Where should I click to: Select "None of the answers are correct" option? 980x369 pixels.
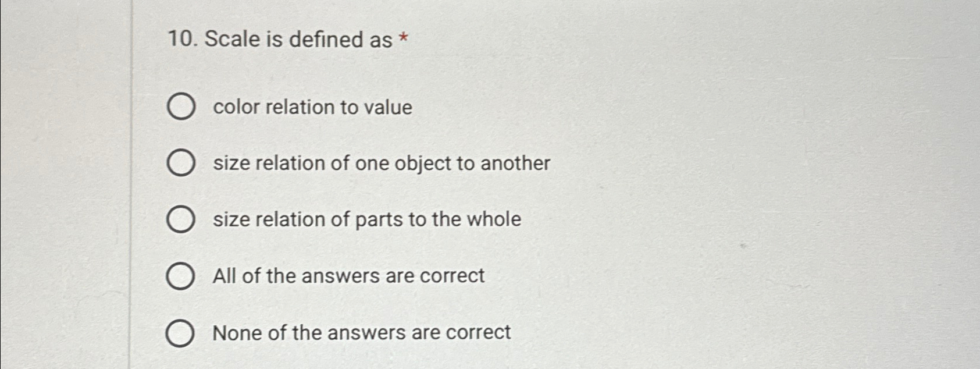click(x=181, y=332)
